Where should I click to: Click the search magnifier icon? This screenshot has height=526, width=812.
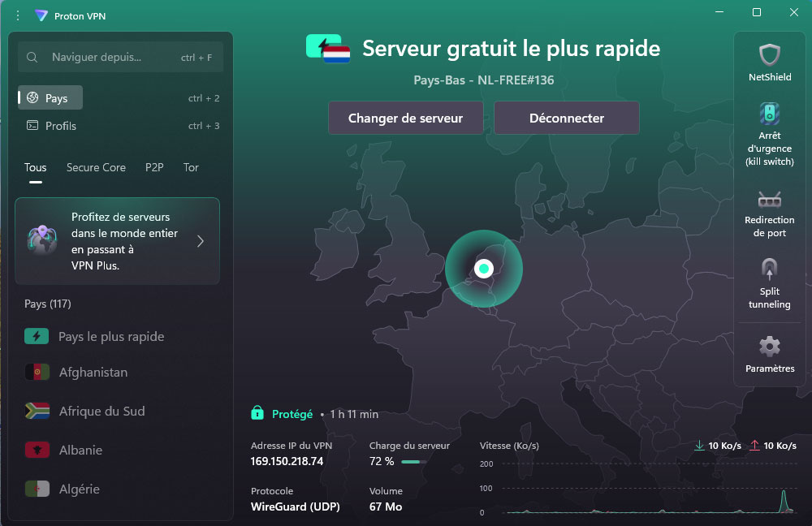click(32, 57)
